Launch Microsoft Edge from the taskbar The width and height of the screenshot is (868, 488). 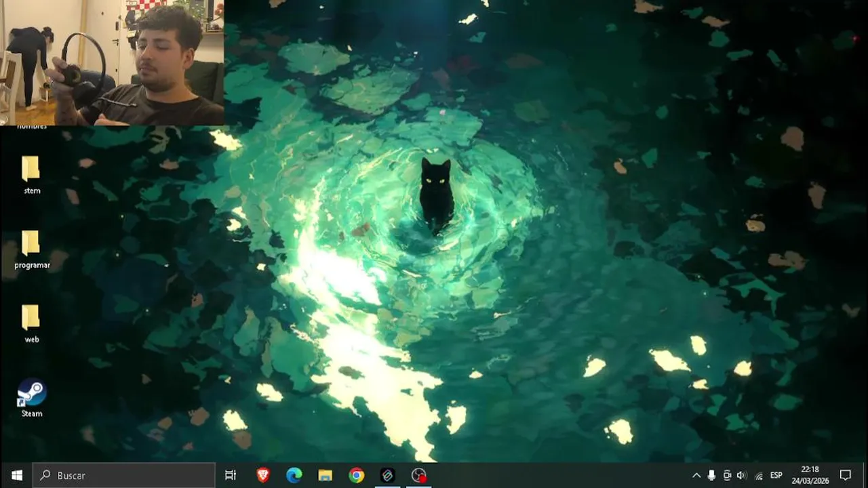click(294, 475)
